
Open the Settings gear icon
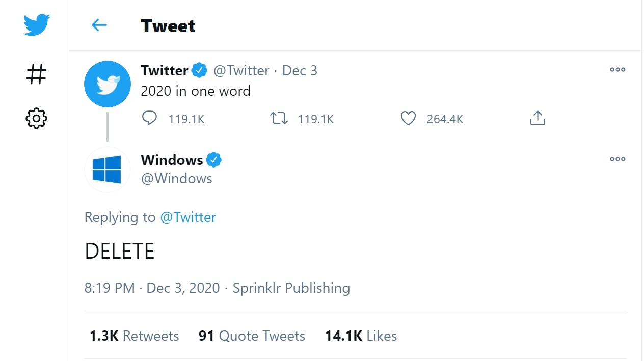[x=36, y=119]
